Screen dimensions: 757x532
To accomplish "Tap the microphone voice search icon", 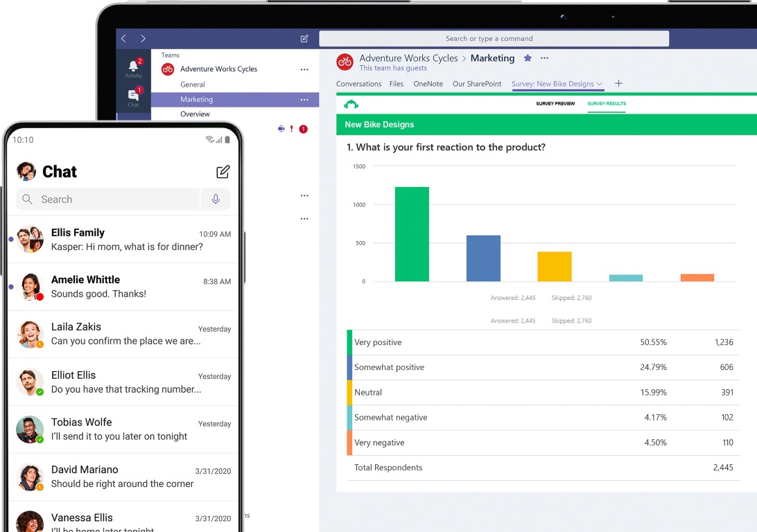I will pos(216,199).
